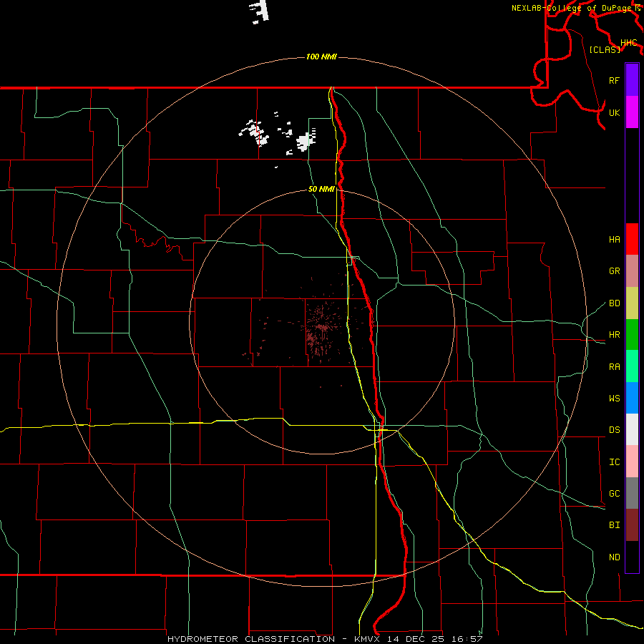The width and height of the screenshot is (644, 644).
Task: Click the ND legend label
Action: (x=614, y=557)
